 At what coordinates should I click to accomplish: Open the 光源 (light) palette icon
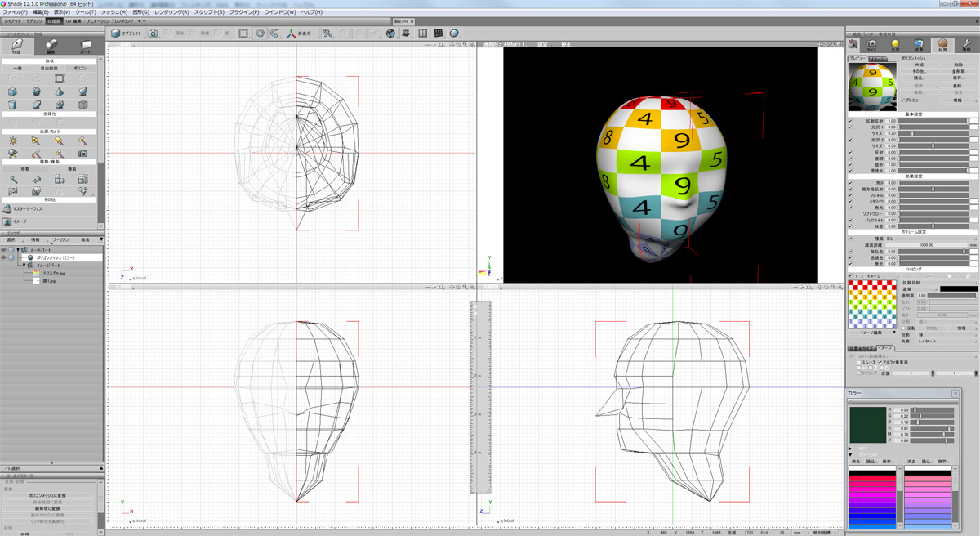coord(895,45)
